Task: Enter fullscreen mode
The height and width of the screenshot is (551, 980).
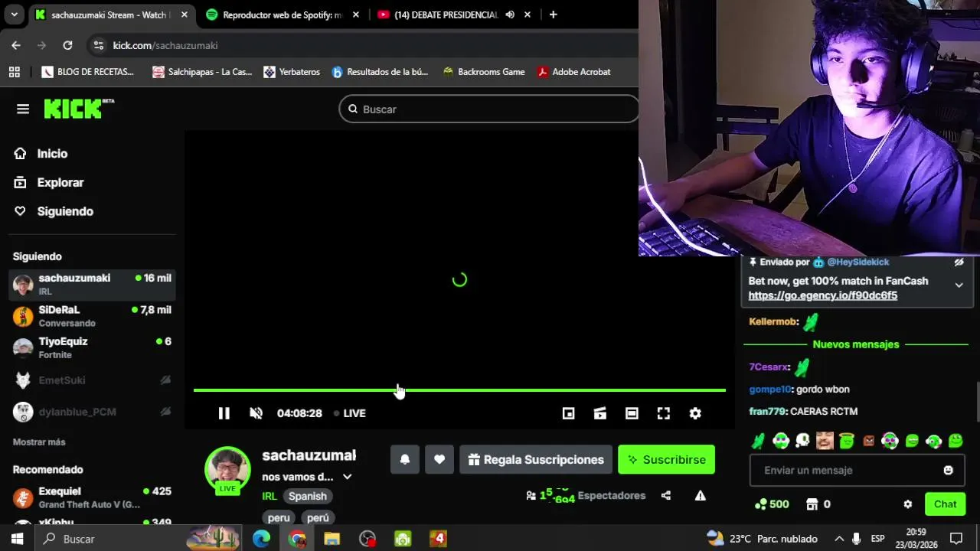Action: (x=664, y=413)
